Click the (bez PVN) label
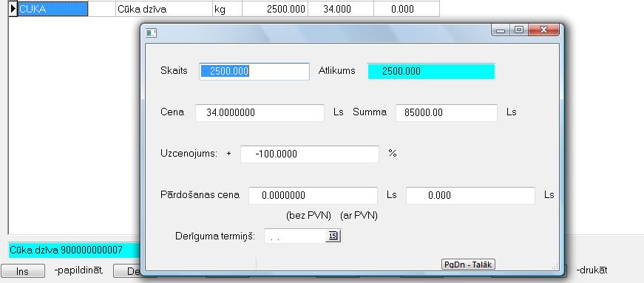 point(308,215)
